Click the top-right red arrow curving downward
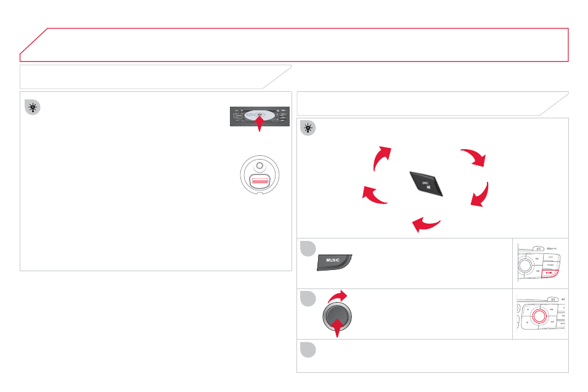Viewport: 588px width, 392px height. click(x=473, y=157)
